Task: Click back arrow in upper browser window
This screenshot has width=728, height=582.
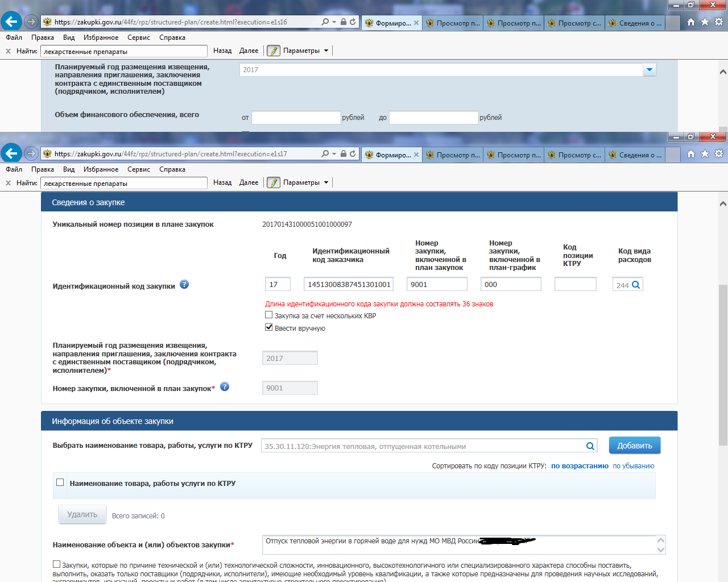Action: [11, 22]
